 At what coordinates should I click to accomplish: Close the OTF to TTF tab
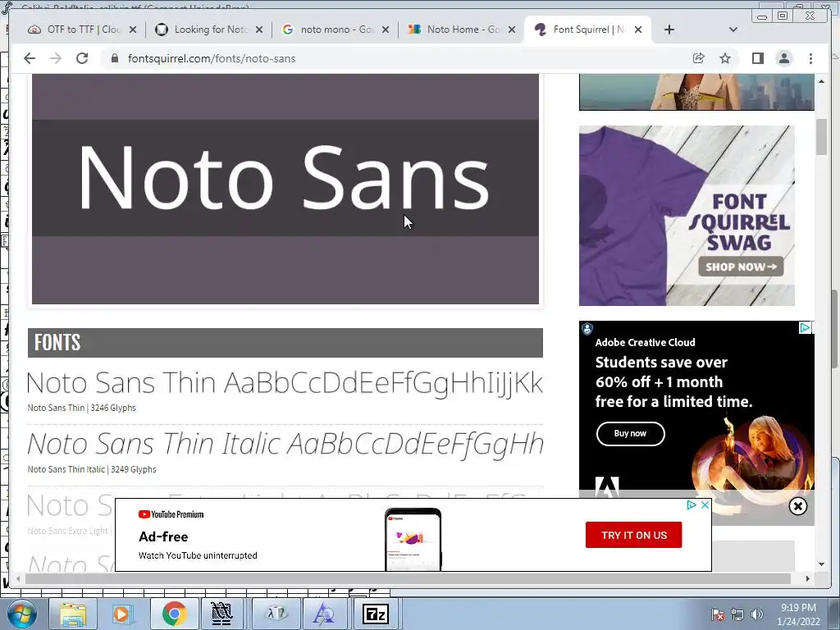coord(133,30)
